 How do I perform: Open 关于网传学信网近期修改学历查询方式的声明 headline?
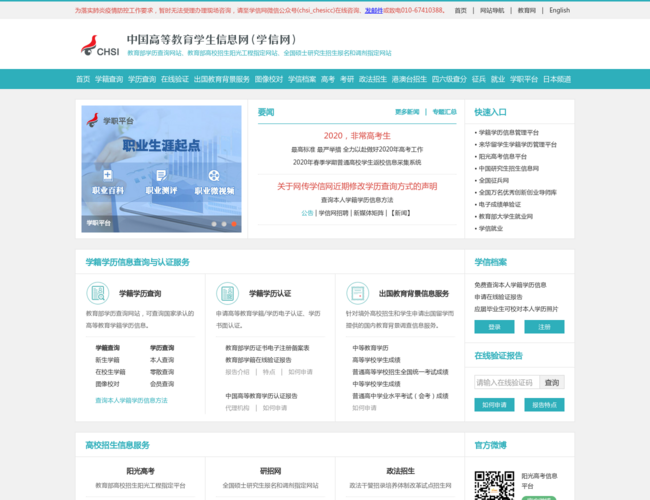click(357, 187)
